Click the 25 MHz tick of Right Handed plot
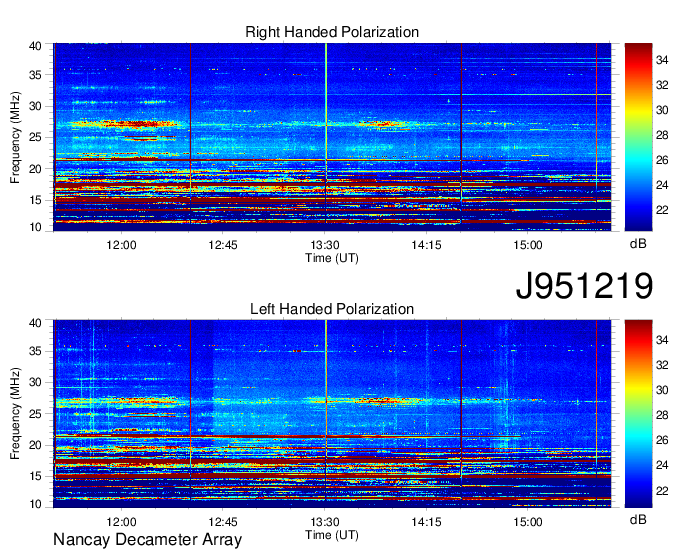680x552 pixels. 35,137
